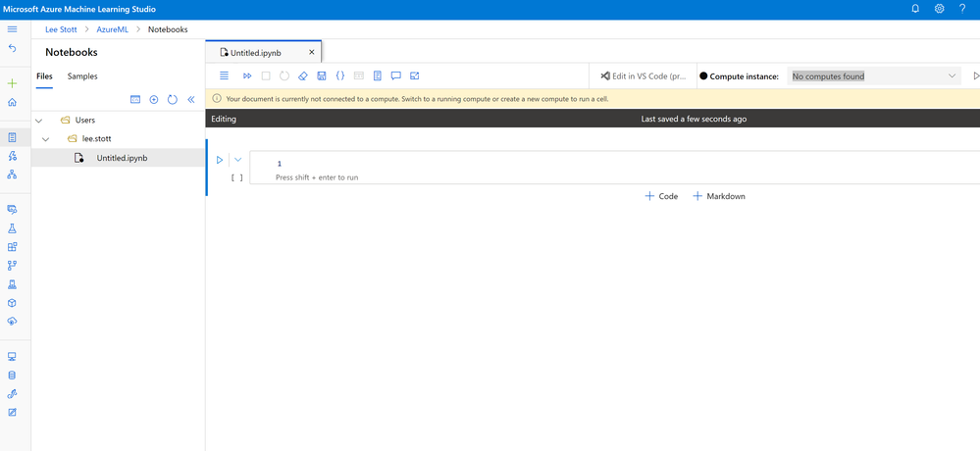Click the circled plus create file icon
The width and height of the screenshot is (980, 451).
click(x=154, y=99)
